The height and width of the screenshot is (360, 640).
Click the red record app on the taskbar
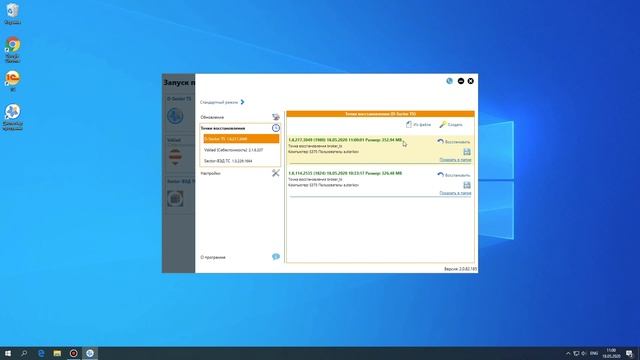(x=73, y=353)
